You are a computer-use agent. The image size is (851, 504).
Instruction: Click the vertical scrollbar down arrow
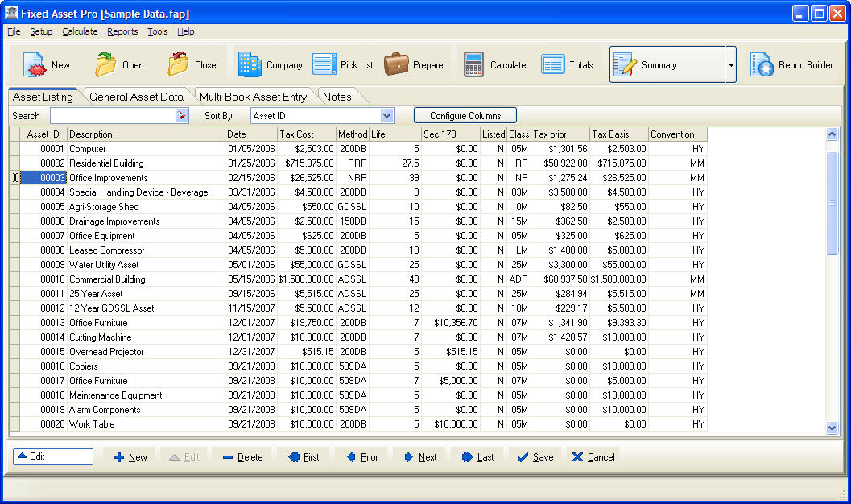coord(833,428)
